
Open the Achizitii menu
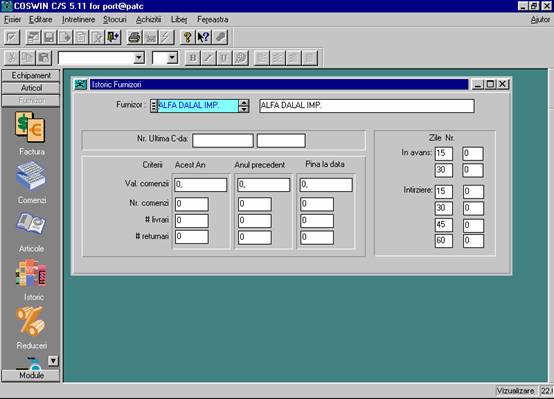pos(149,20)
